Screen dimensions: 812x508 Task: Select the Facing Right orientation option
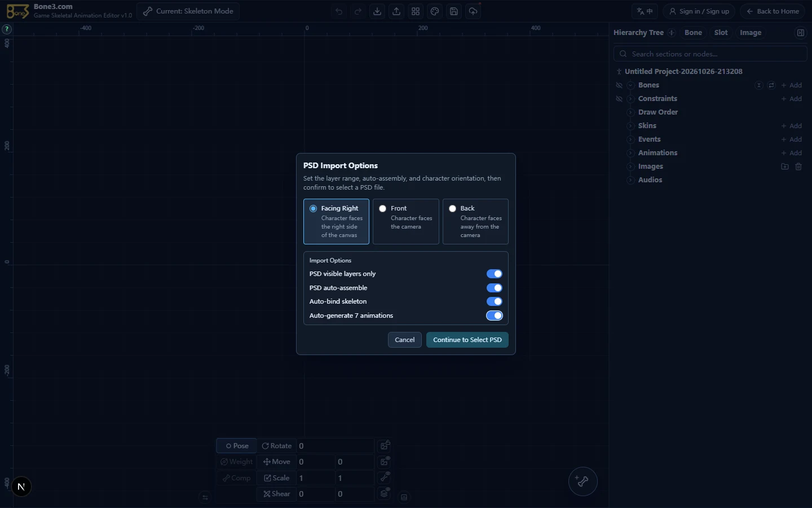[336, 221]
